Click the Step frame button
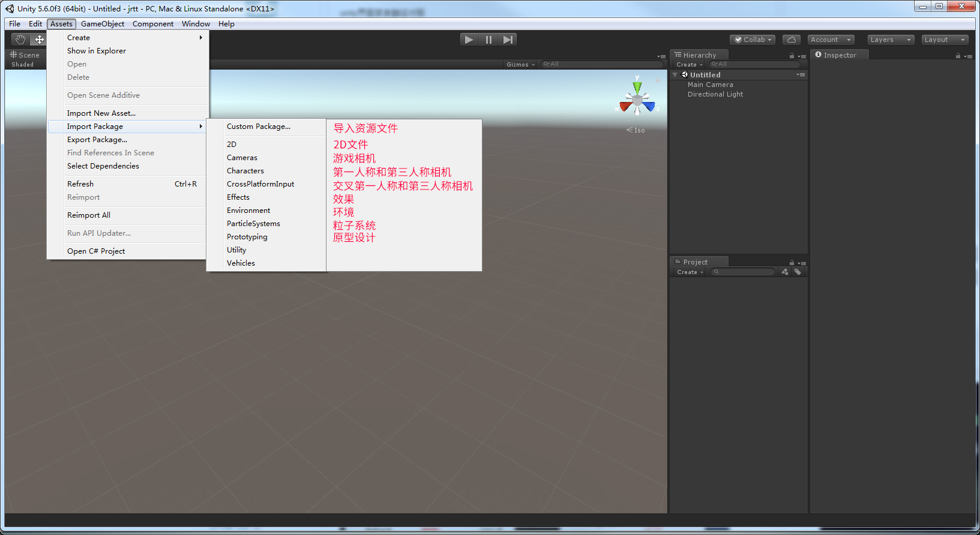This screenshot has height=535, width=980. (x=508, y=40)
